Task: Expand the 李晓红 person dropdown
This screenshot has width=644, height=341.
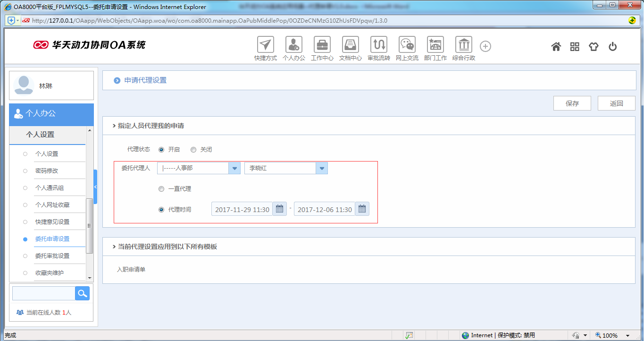Action: (322, 168)
